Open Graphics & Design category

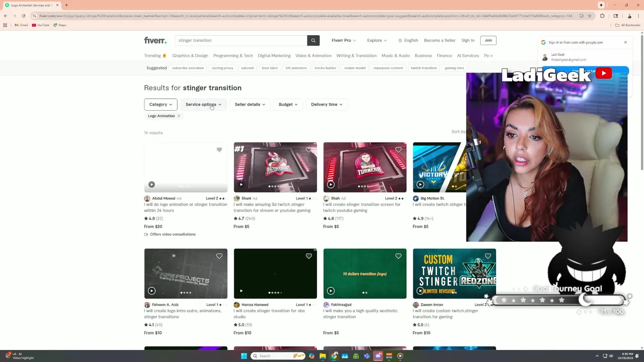tap(190, 56)
